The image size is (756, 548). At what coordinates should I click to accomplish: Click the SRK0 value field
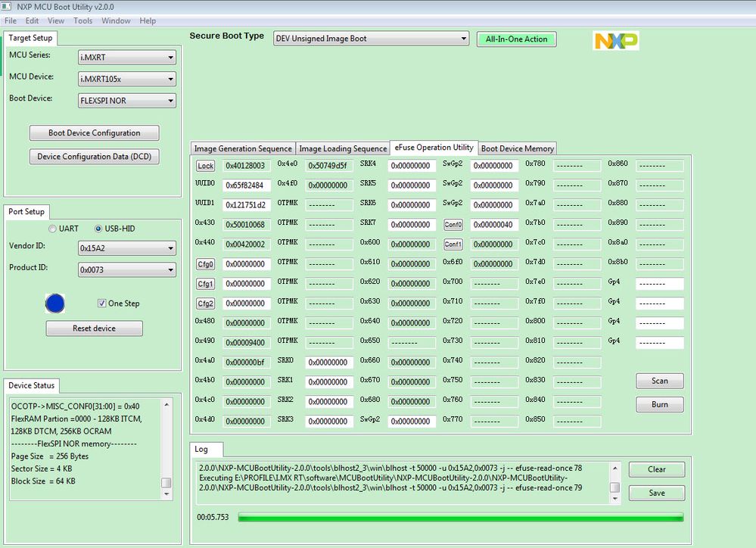point(329,363)
